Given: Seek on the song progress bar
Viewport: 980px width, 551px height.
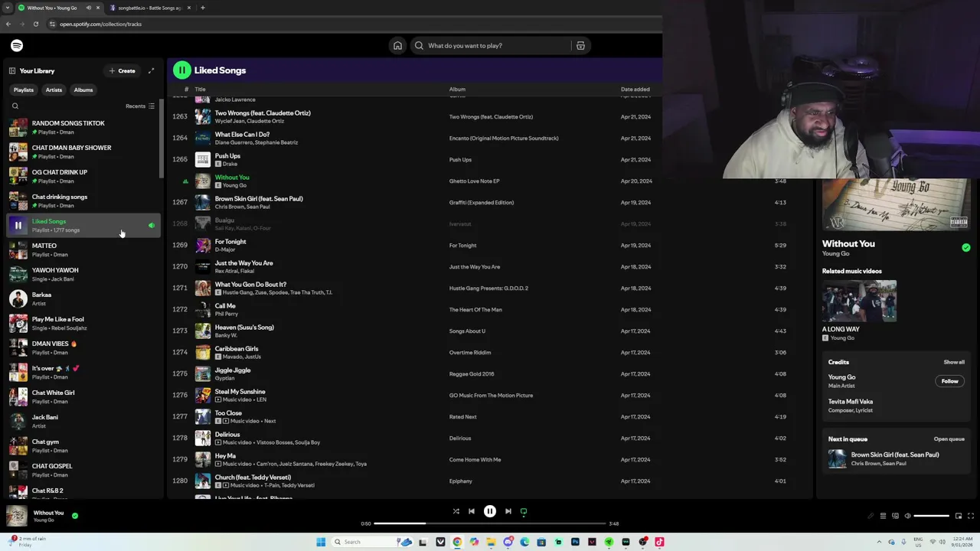Looking at the screenshot, I should point(490,523).
